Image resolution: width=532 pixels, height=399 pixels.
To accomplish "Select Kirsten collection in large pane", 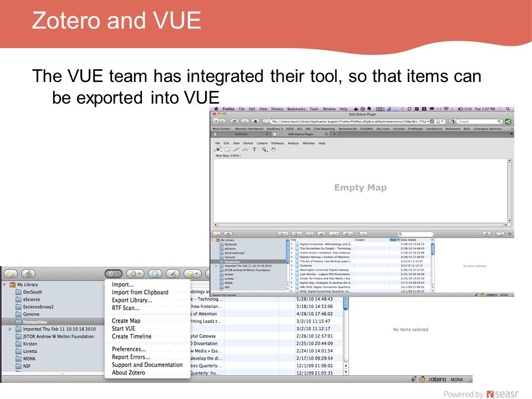I will 27,344.
